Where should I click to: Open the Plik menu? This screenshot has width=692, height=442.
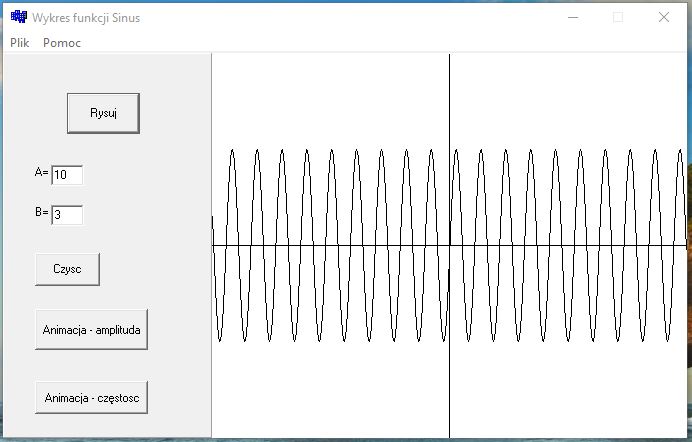point(20,43)
